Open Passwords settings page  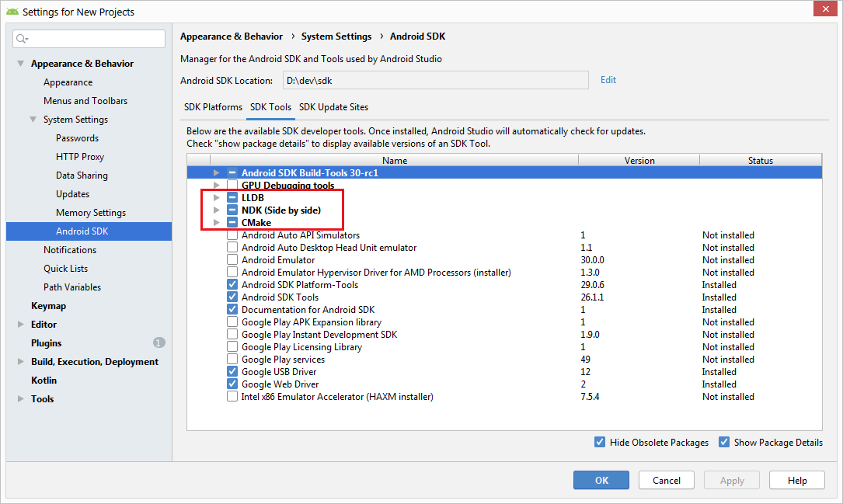[78, 138]
